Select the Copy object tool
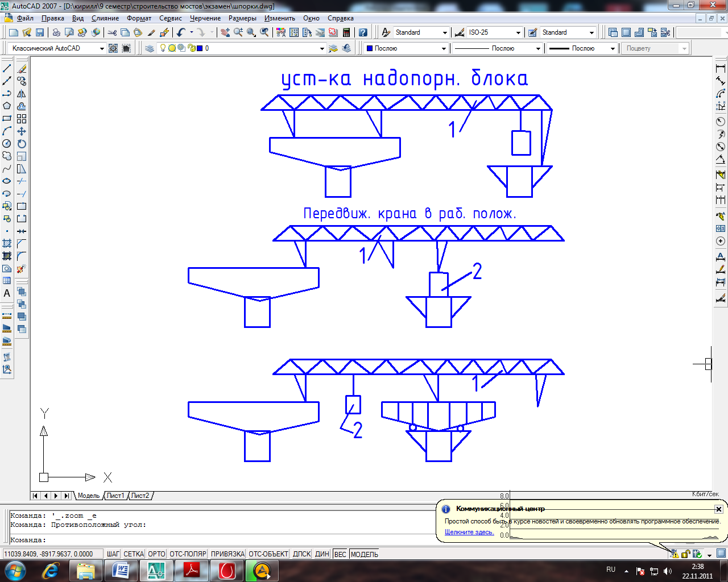This screenshot has height=582, width=728. click(22, 81)
